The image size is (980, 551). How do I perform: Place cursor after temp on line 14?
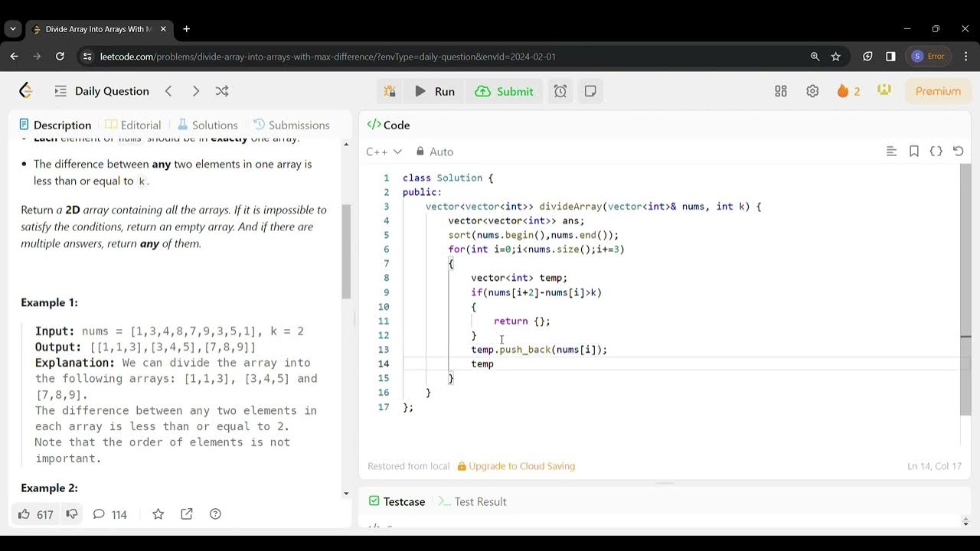click(495, 364)
